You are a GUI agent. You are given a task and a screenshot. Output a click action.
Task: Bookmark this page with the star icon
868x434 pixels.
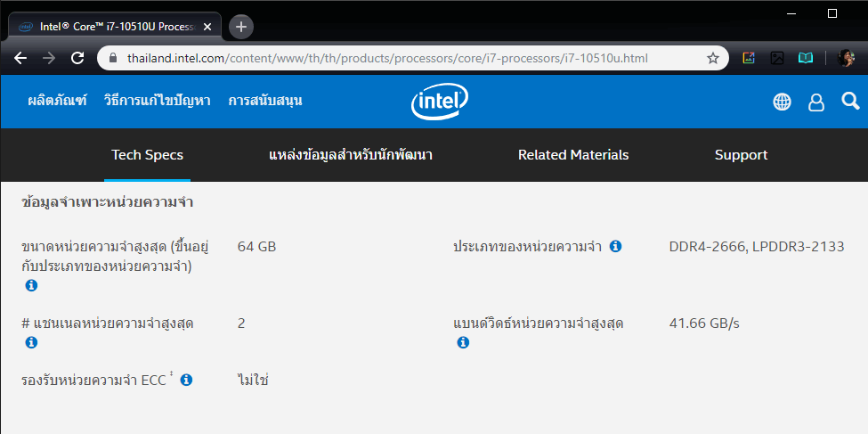[712, 59]
